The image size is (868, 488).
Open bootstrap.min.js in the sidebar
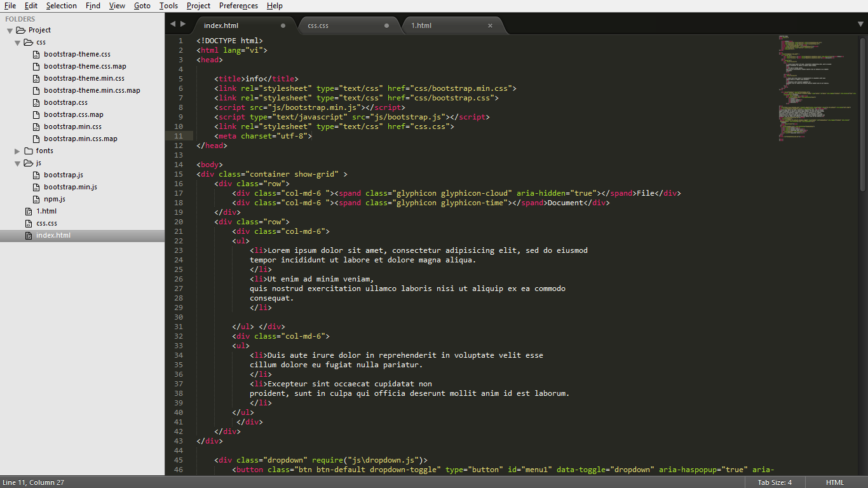(71, 187)
